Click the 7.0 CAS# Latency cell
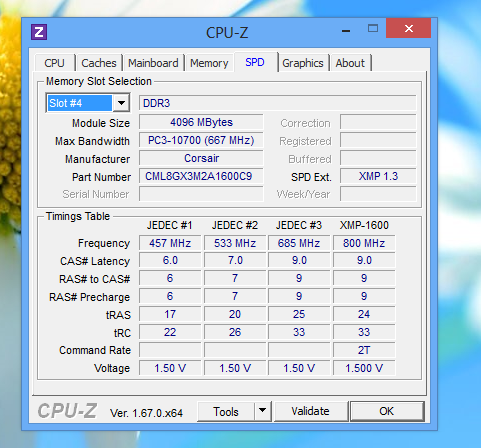The image size is (481, 448). pyautogui.click(x=235, y=260)
